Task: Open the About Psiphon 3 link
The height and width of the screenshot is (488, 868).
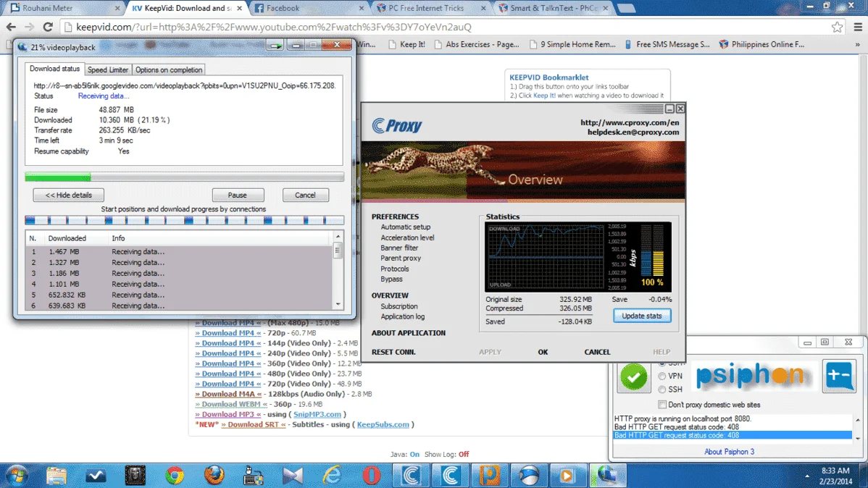Action: (729, 452)
